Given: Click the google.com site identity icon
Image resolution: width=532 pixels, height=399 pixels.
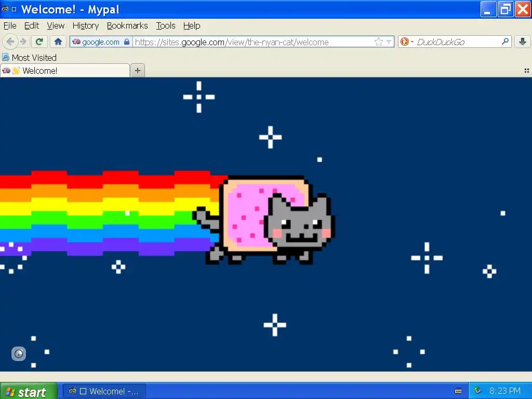Looking at the screenshot, I should point(76,42).
